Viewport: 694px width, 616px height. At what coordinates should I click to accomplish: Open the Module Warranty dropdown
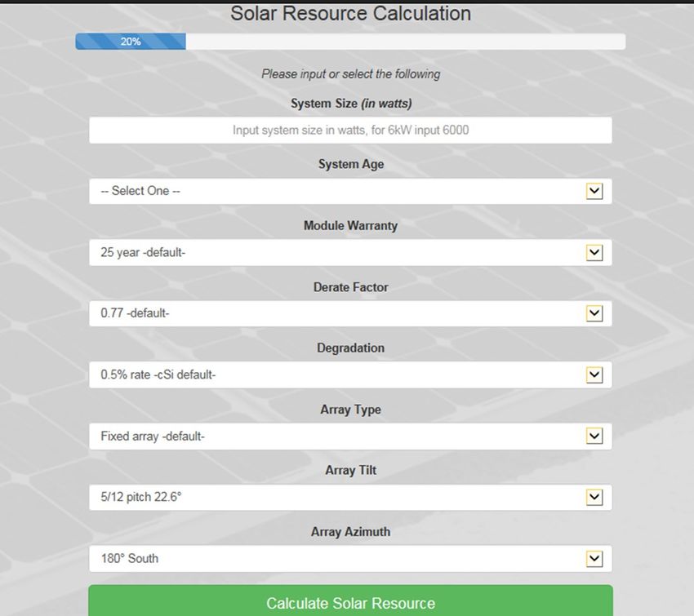point(350,252)
